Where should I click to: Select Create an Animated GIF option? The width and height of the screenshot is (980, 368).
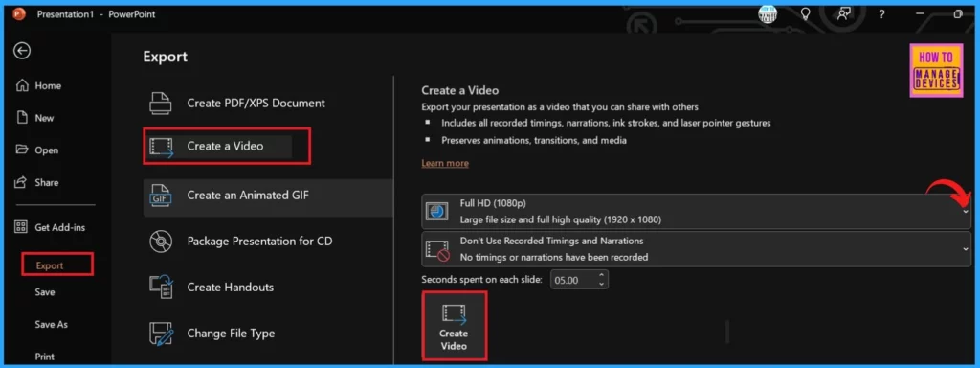pyautogui.click(x=268, y=195)
